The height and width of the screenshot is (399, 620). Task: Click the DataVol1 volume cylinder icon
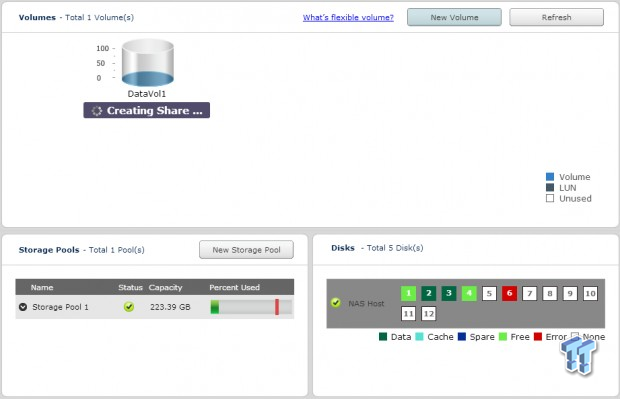[147, 62]
